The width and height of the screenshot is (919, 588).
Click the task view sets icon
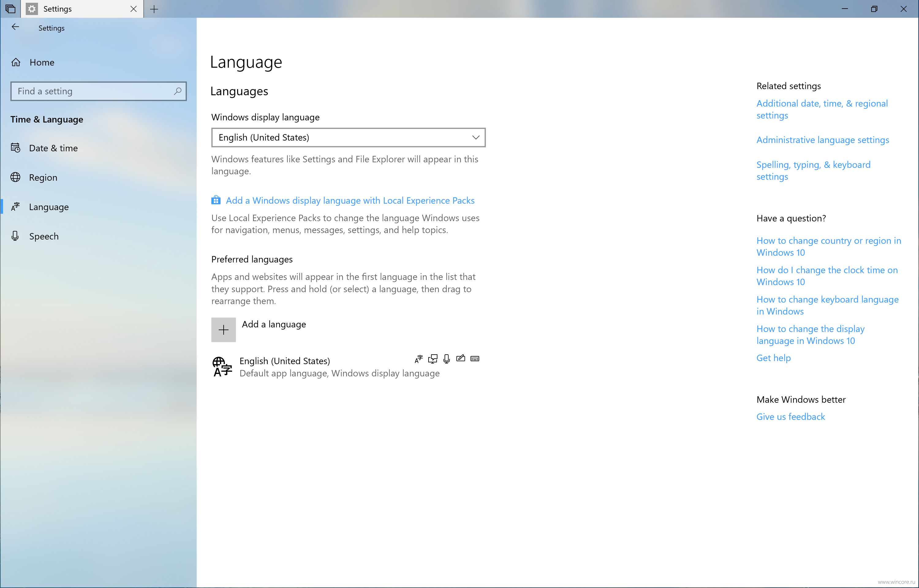10,9
